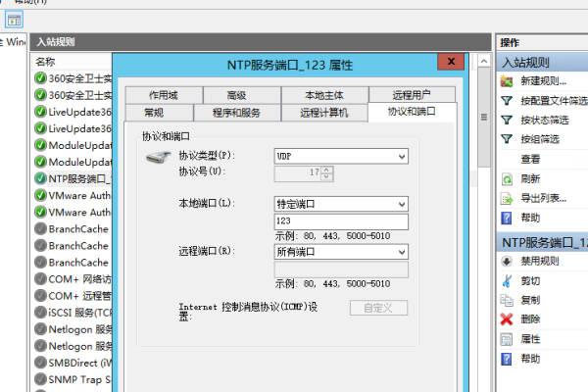
Task: Click green check icon of first LiveUpdate36 rule
Action: (x=40, y=112)
